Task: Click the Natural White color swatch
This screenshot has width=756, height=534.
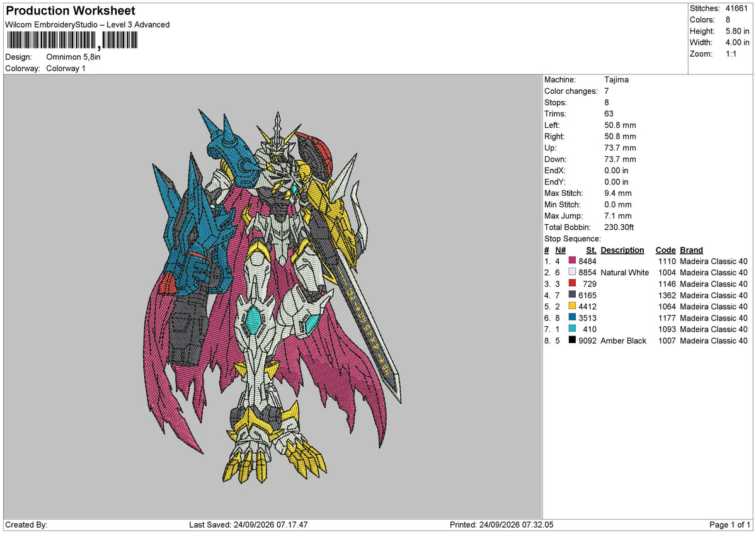Action: (572, 272)
